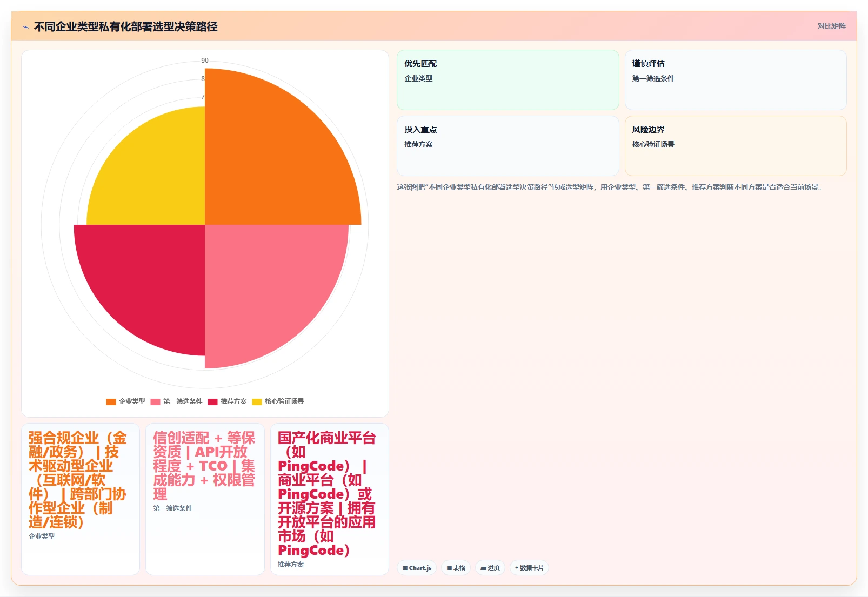
Task: Toggle the 核心验证场景 legend item
Action: 278,401
